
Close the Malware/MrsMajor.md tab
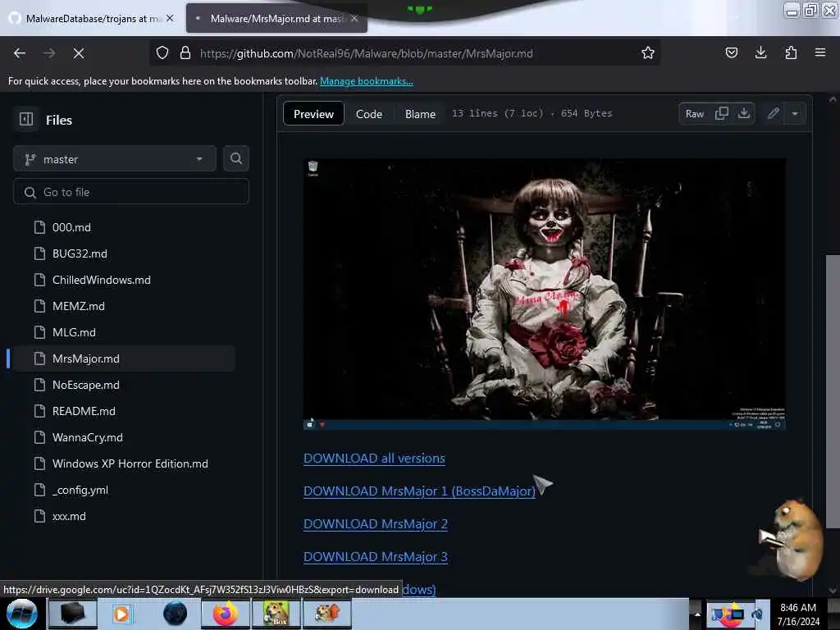354,18
